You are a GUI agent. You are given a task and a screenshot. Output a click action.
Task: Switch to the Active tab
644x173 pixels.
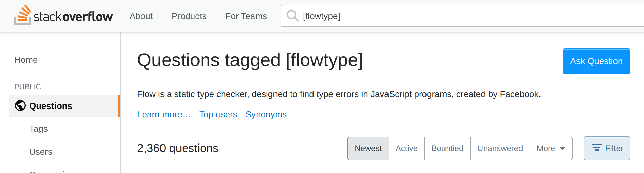406,149
